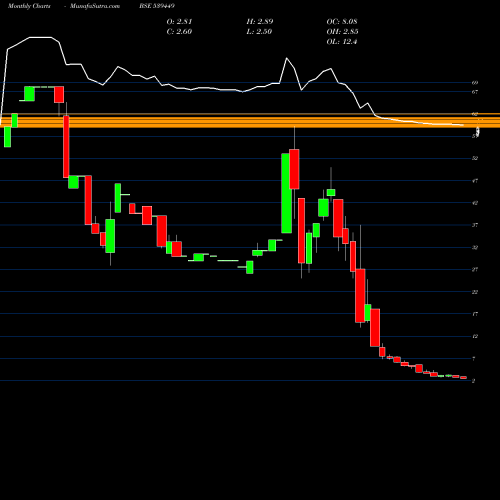The height and width of the screenshot is (500, 500).
Task: Click the y-axis label 47
Action: click(475, 181)
